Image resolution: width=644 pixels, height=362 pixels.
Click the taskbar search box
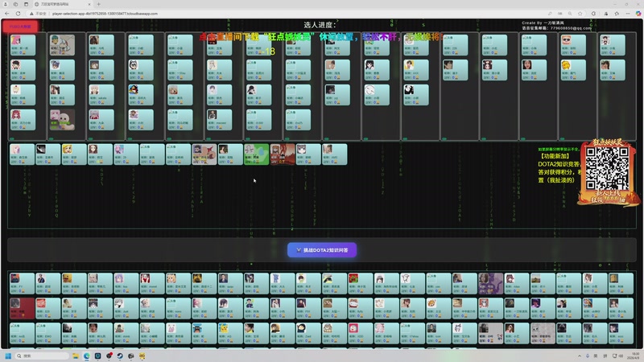(x=43, y=356)
